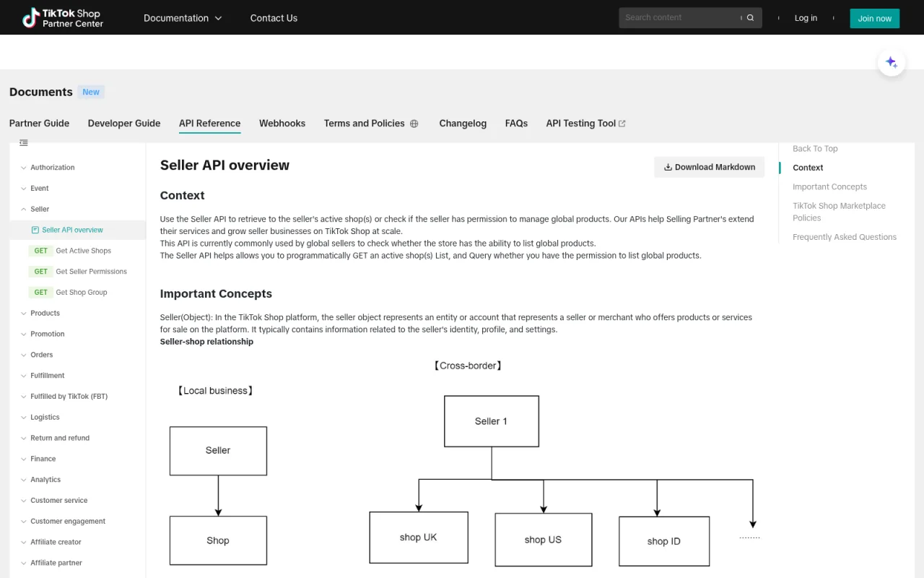Switch to the Developer Guide tab
924x578 pixels.
(x=124, y=124)
